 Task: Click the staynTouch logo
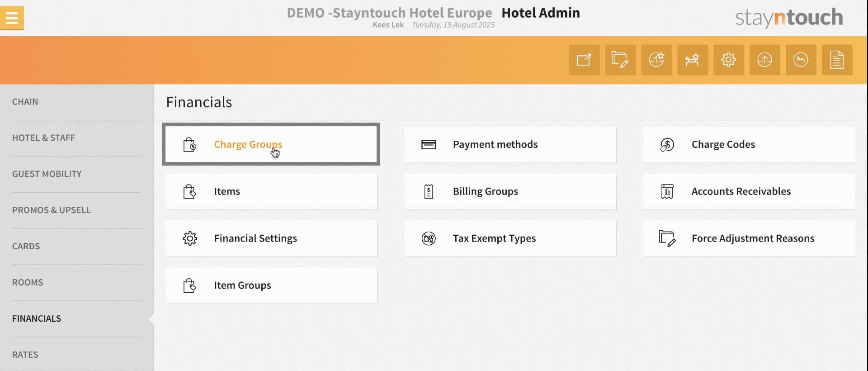point(789,18)
